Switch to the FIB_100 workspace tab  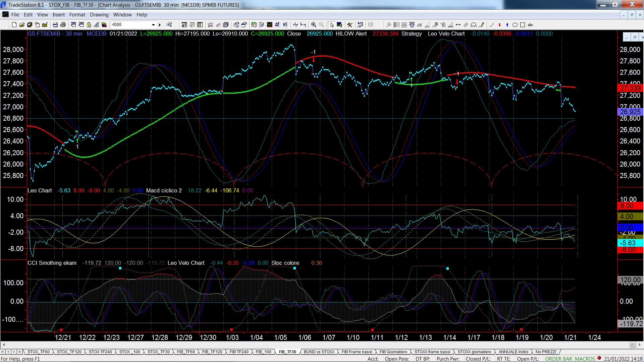[x=264, y=352]
